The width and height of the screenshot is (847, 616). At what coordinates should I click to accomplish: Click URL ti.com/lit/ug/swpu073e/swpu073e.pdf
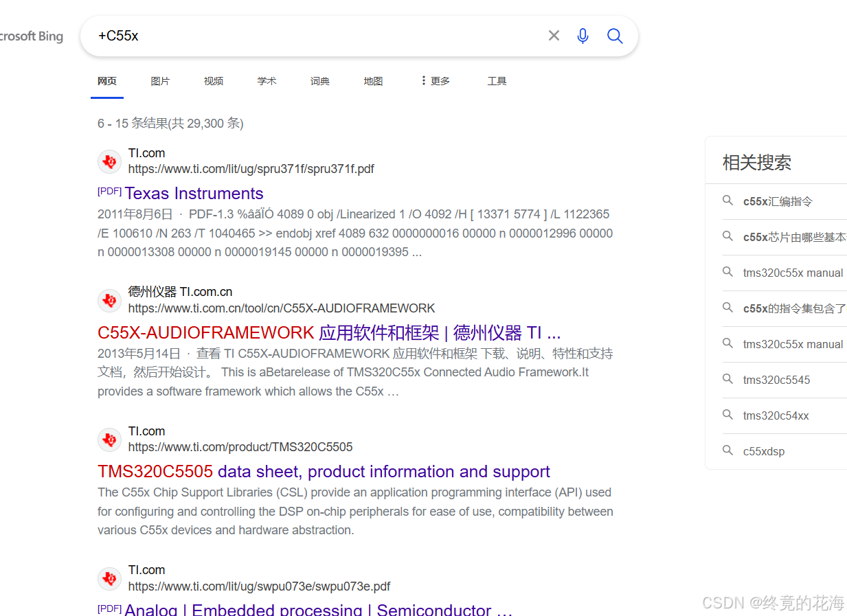pyautogui.click(x=260, y=586)
